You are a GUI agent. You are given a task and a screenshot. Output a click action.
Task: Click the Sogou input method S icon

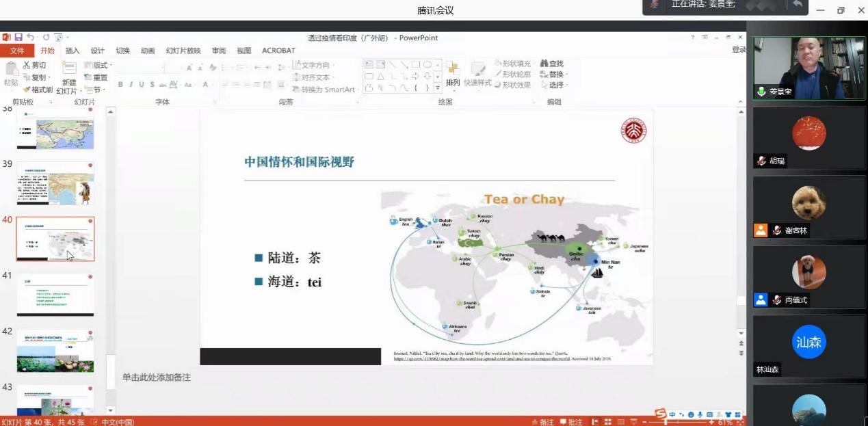coord(660,414)
